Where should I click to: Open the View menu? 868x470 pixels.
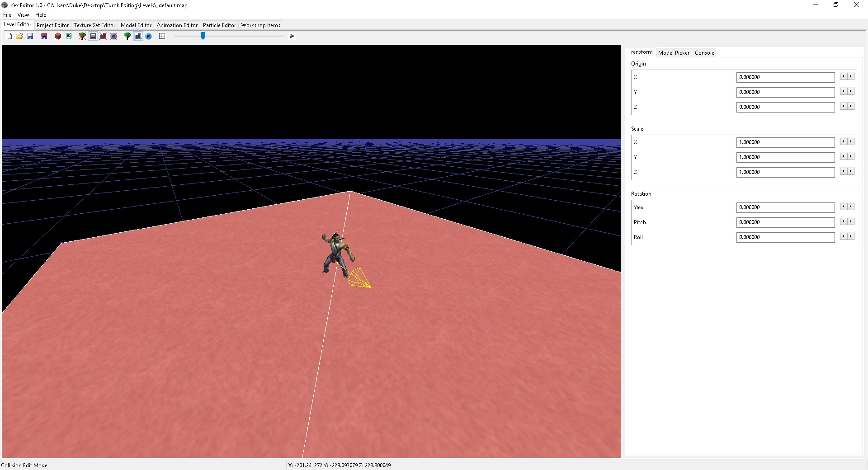[x=23, y=15]
